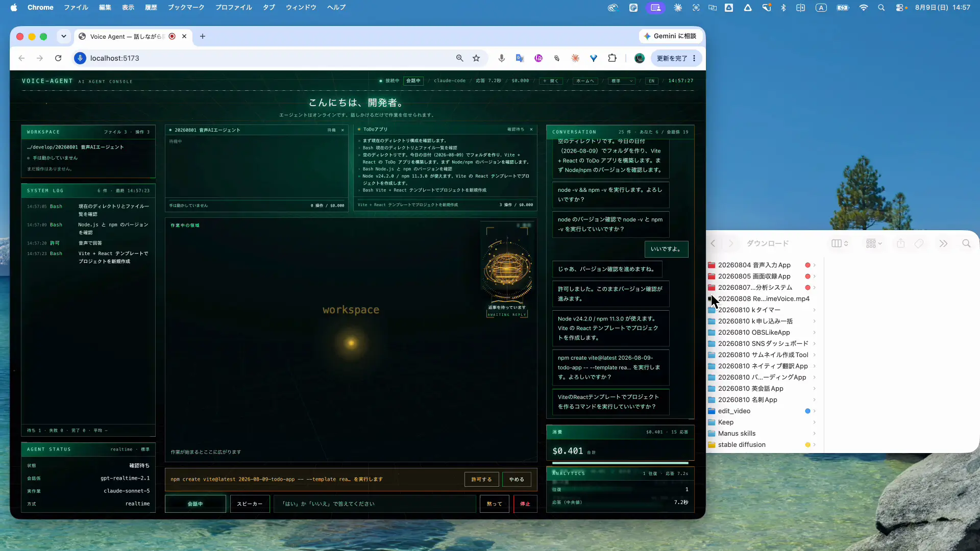980x551 pixels.
Task: Open the Google Translate extension icon
Action: [520, 58]
